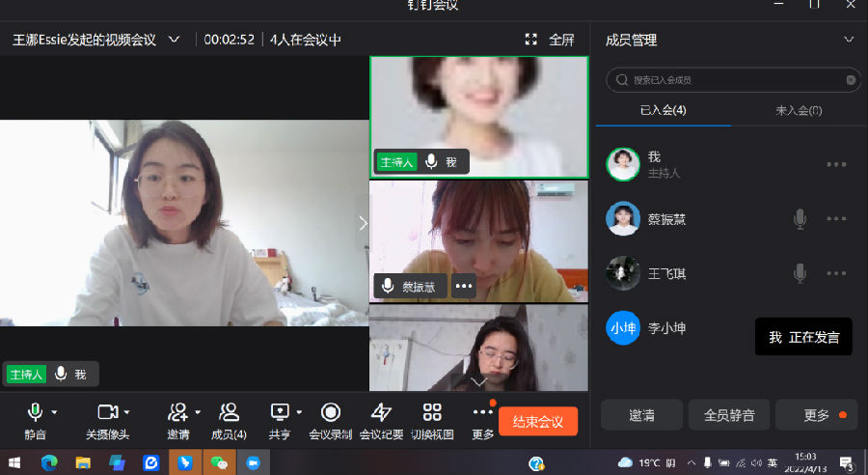The width and height of the screenshot is (868, 475).
Task: Click the 共享 share screen icon
Action: tap(280, 413)
